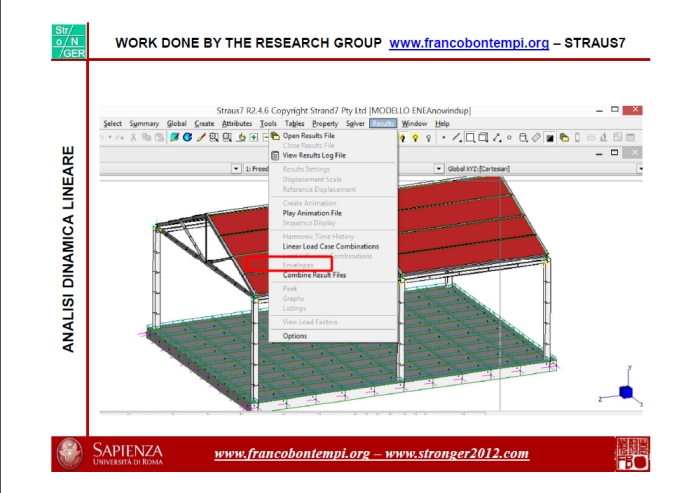Select Combine Result Files menu entry
The image size is (700, 493).
[x=314, y=275]
